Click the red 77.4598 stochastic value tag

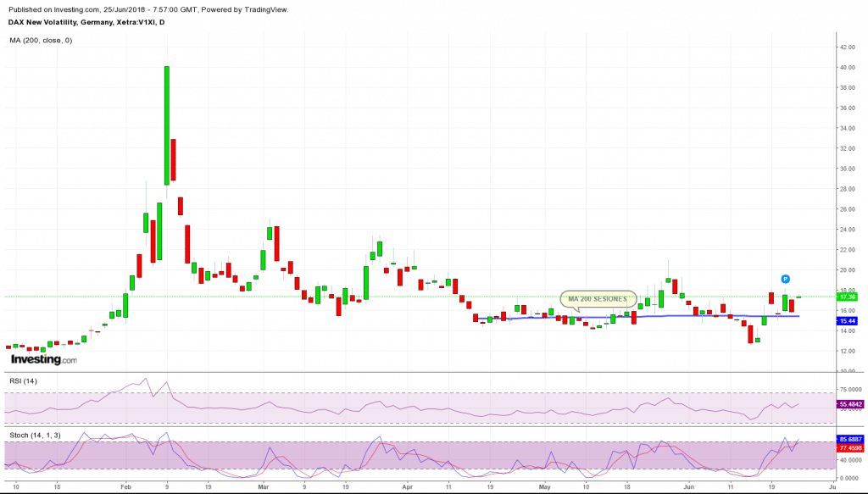[x=849, y=447]
